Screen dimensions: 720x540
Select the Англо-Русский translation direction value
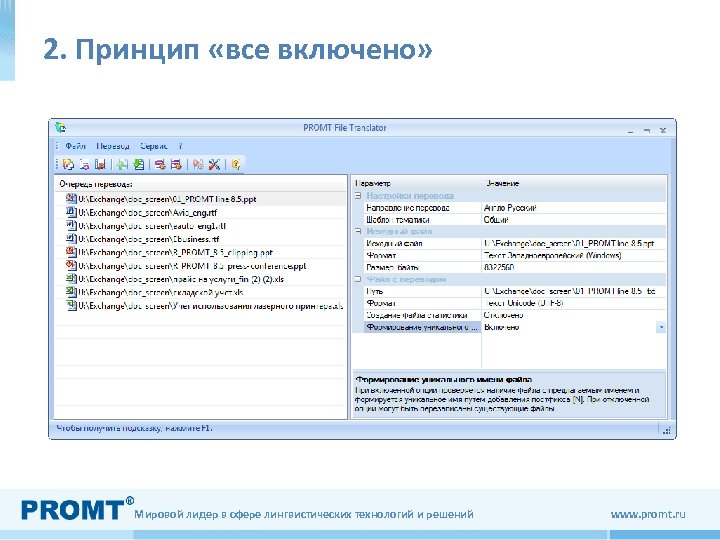point(510,208)
